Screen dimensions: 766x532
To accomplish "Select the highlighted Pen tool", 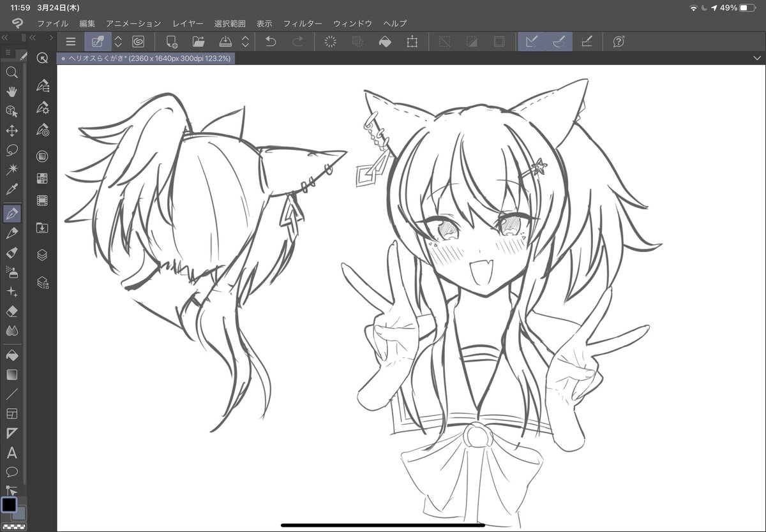I will pos(11,214).
